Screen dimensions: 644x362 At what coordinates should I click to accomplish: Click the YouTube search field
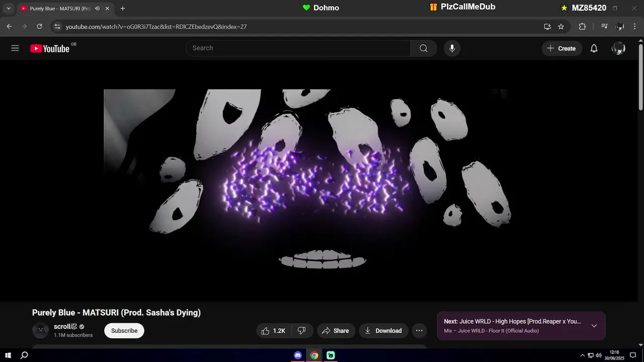(x=298, y=48)
